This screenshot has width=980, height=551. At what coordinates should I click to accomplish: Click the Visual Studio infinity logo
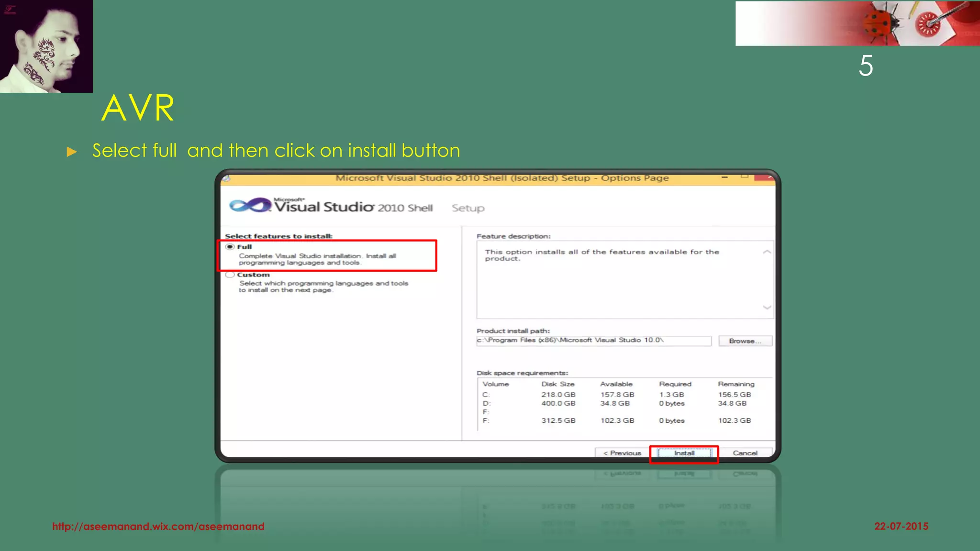tap(250, 206)
